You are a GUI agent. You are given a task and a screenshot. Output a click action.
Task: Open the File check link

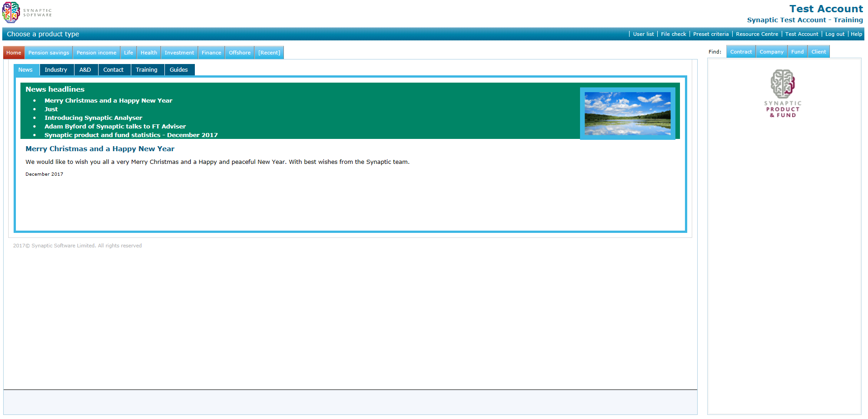(674, 34)
